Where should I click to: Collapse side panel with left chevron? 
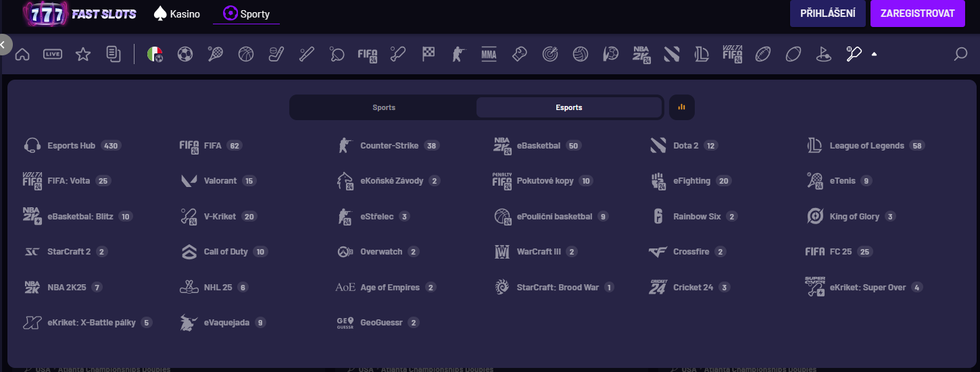[x=3, y=45]
